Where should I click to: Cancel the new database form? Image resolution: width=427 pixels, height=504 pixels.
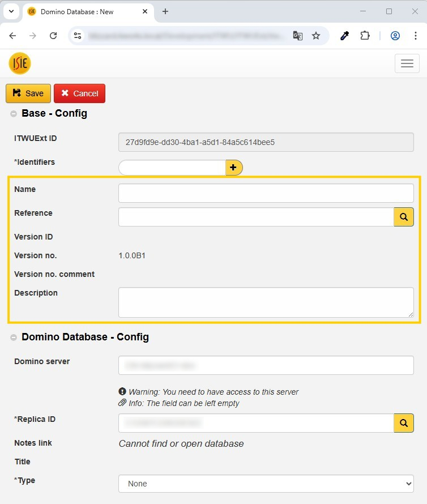click(x=79, y=93)
